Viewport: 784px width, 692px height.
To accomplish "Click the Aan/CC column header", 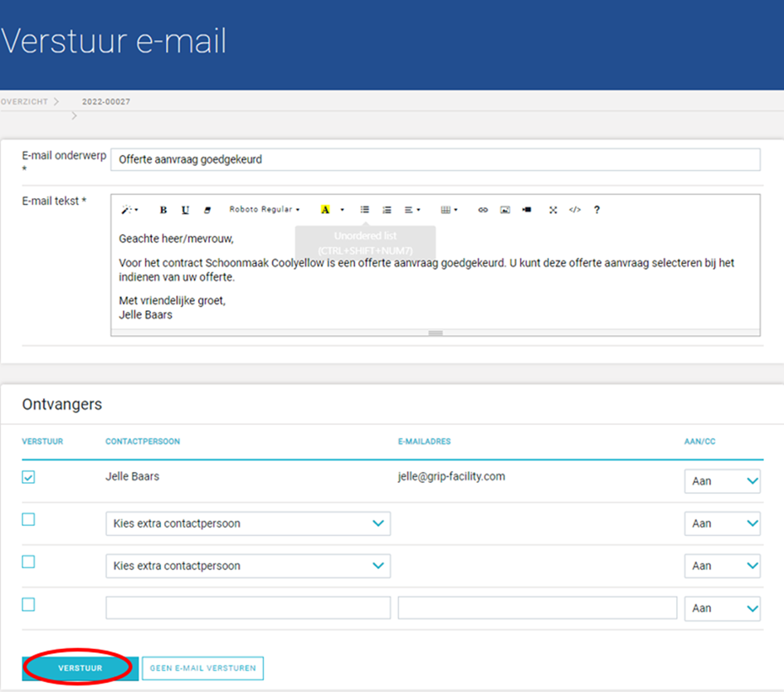I will click(x=699, y=441).
